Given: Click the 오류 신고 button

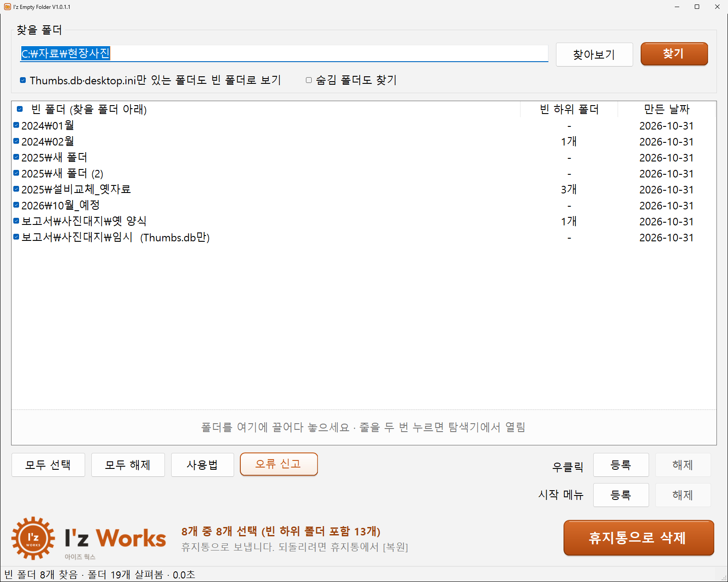Looking at the screenshot, I should click(278, 464).
